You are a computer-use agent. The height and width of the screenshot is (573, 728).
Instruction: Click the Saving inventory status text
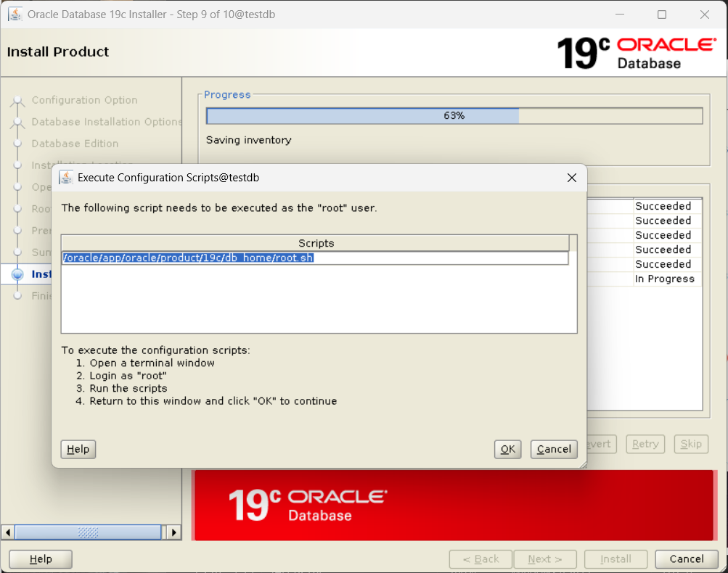tap(248, 140)
